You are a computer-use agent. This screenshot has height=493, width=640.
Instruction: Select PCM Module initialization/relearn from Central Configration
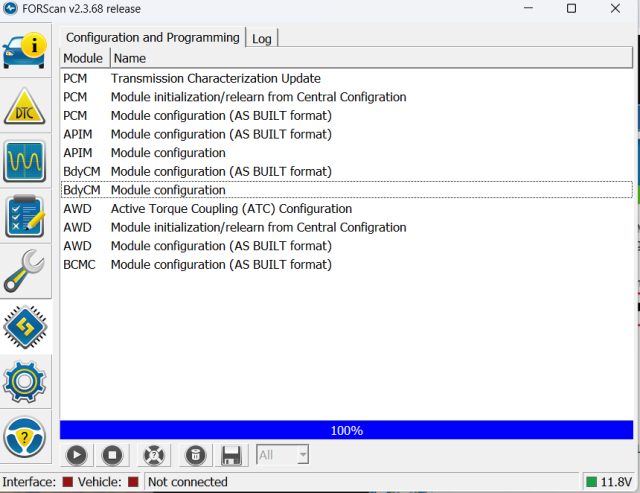347,97
